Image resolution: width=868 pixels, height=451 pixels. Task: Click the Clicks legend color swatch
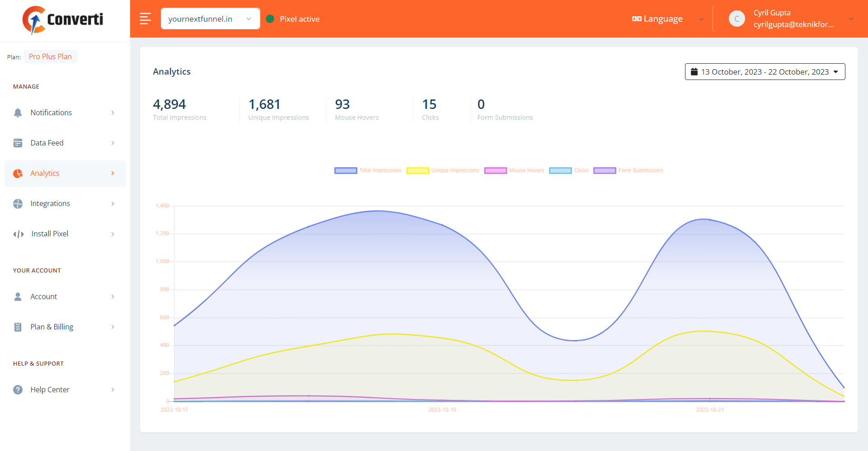[x=560, y=170]
